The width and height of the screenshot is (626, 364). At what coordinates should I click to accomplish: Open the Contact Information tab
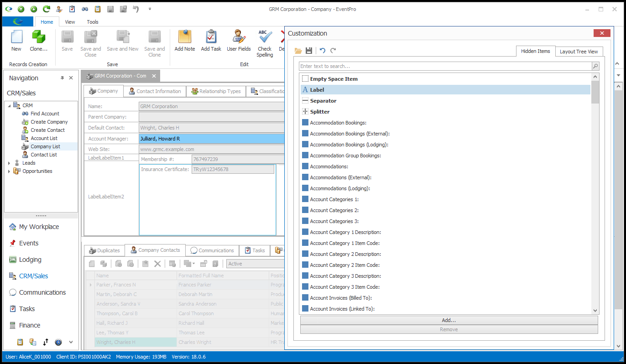click(155, 91)
